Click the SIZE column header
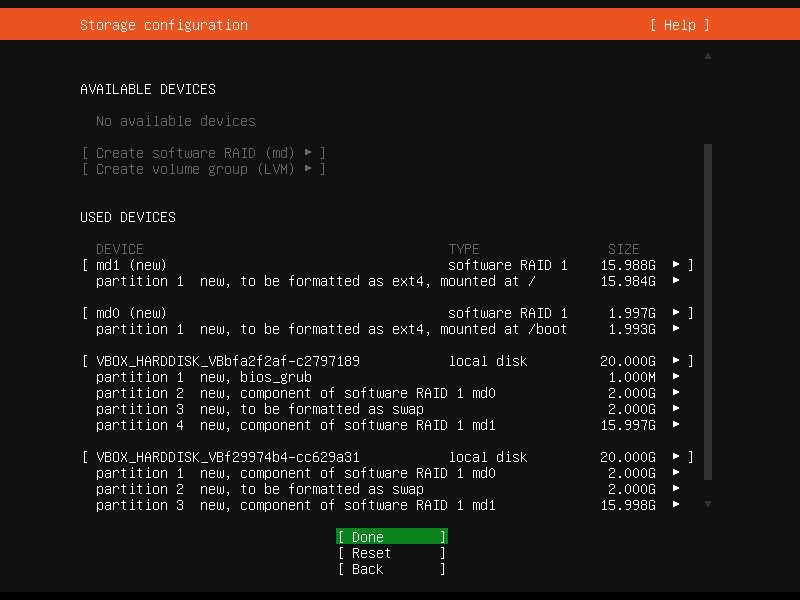Screen dimensions: 800x600 (x=623, y=249)
